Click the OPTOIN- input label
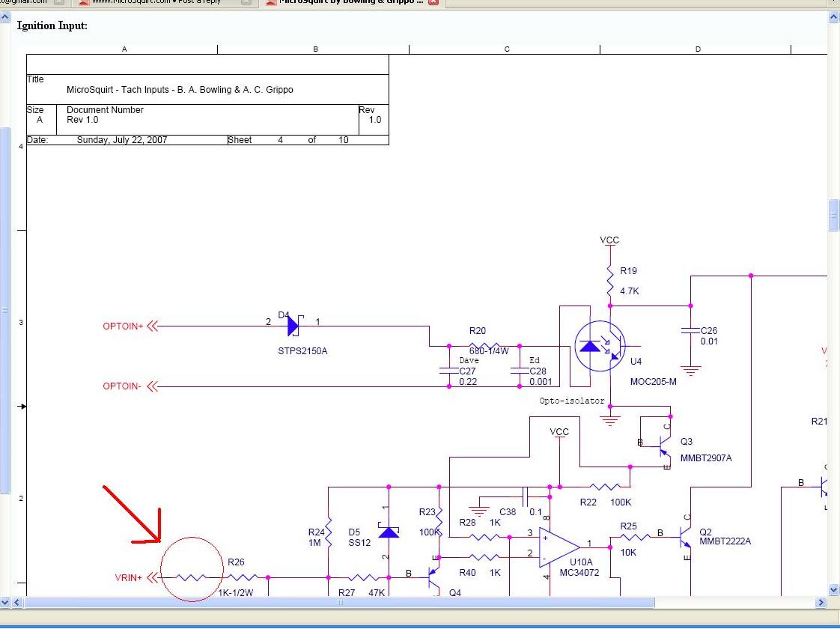 [122, 386]
